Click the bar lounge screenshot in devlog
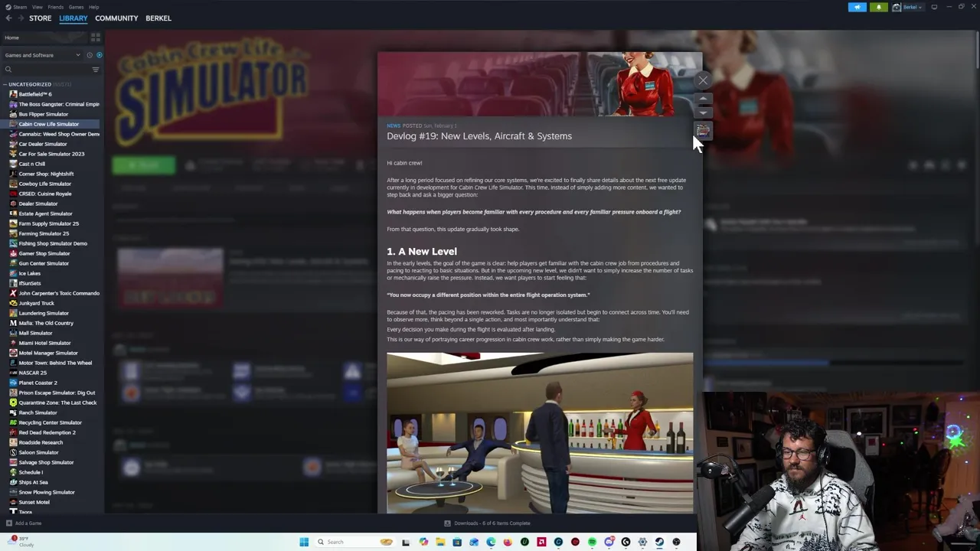 point(540,433)
